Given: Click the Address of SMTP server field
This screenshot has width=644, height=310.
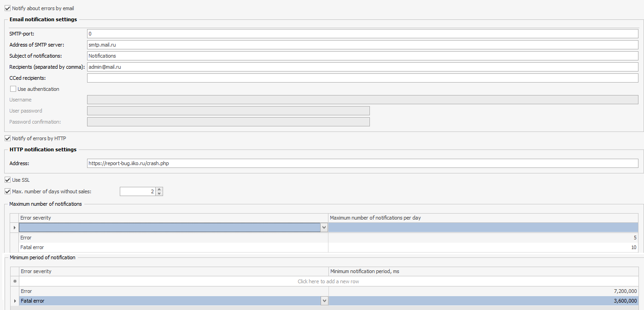Looking at the screenshot, I should pos(362,45).
